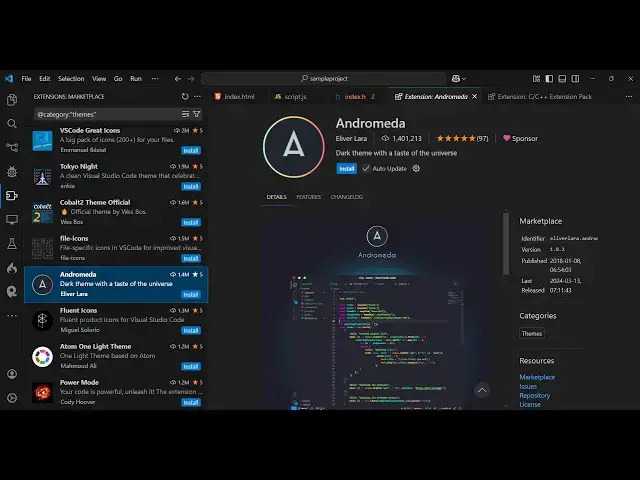Image resolution: width=640 pixels, height=480 pixels.
Task: Open editor tab more actions ellipsis
Action: coord(629,96)
